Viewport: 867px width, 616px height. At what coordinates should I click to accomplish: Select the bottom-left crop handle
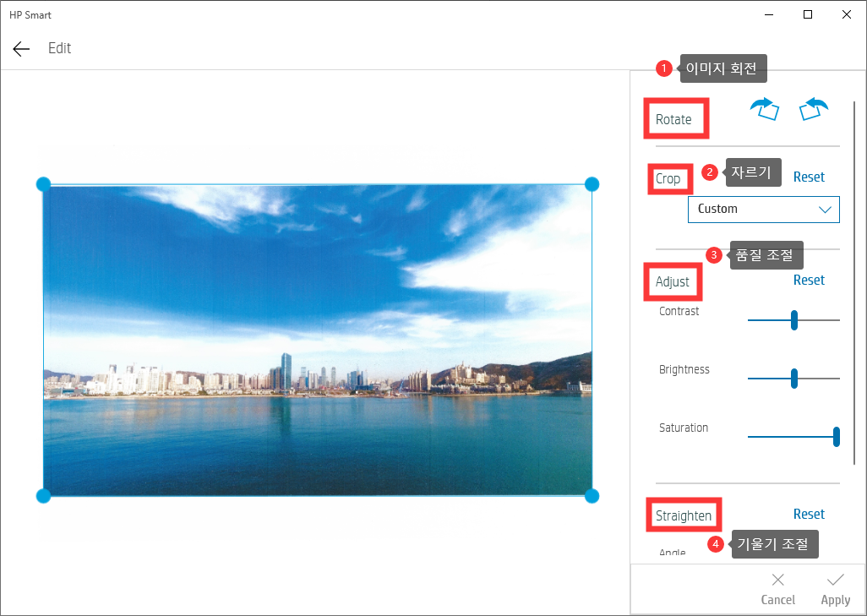pos(43,496)
